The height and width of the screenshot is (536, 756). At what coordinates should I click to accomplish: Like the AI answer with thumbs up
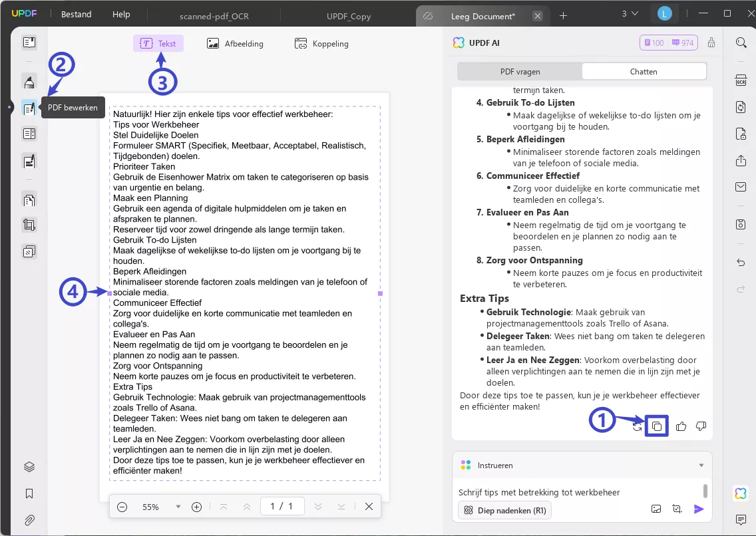click(681, 426)
